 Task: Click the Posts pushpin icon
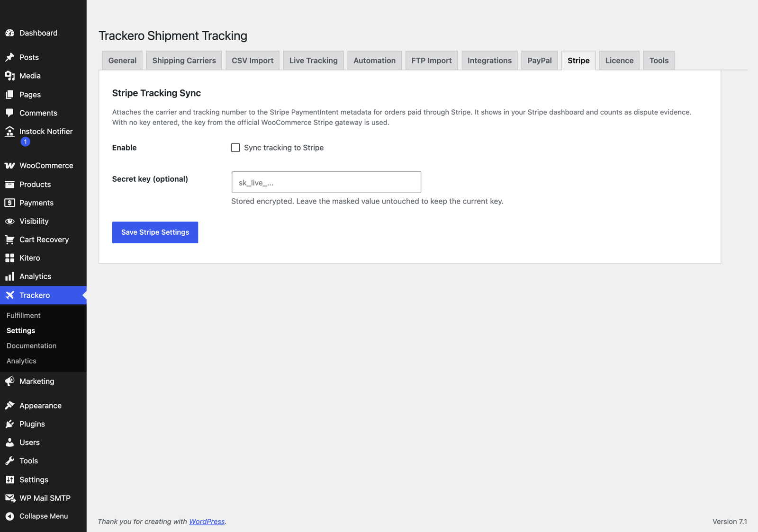coord(9,57)
